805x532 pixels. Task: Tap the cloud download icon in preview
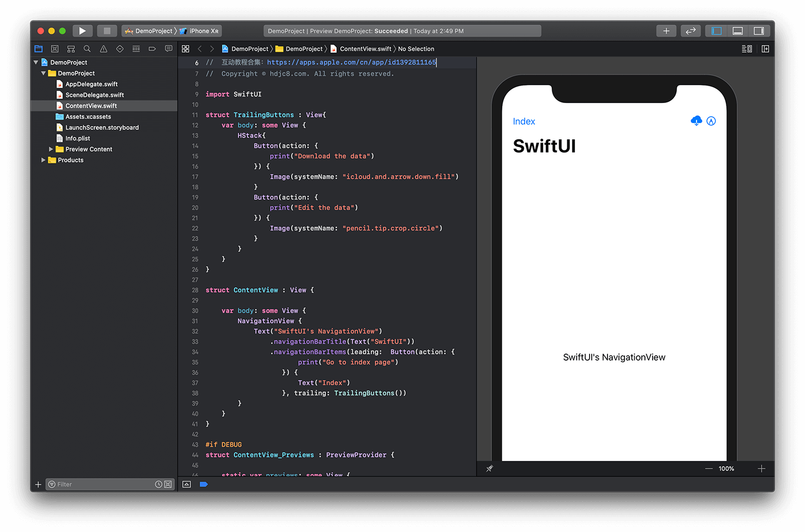(x=697, y=121)
